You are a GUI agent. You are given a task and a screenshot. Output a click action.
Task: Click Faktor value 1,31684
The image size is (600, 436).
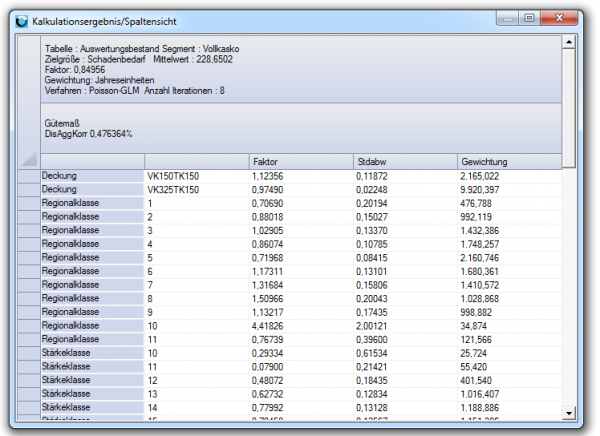click(267, 285)
